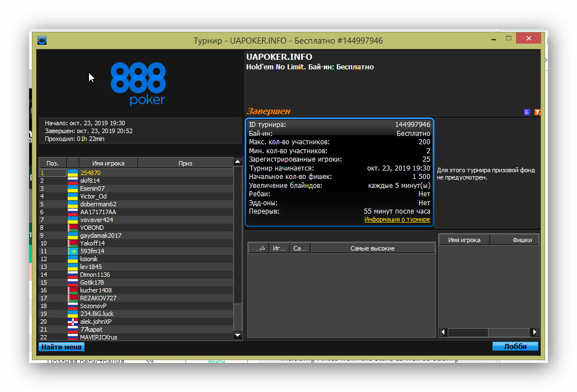
Task: Maximize the tournament window
Action: (x=509, y=38)
